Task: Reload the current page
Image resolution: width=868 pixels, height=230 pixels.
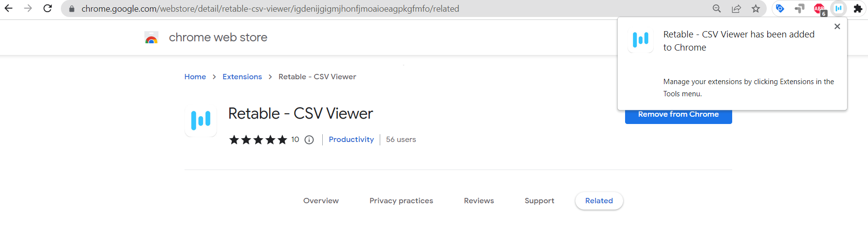Action: coord(47,8)
